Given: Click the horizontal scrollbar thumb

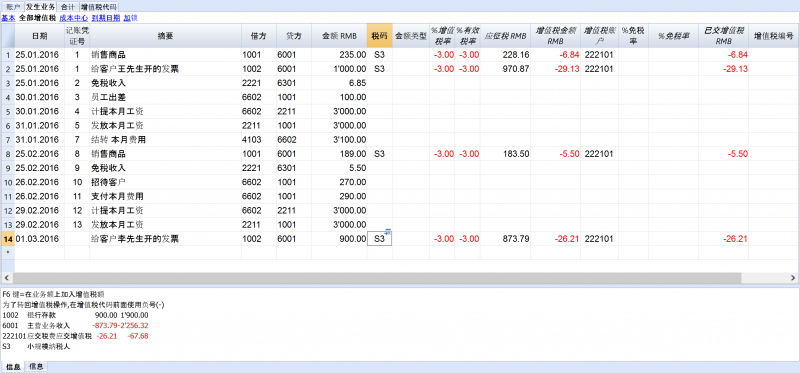Looking at the screenshot, I should (x=378, y=277).
